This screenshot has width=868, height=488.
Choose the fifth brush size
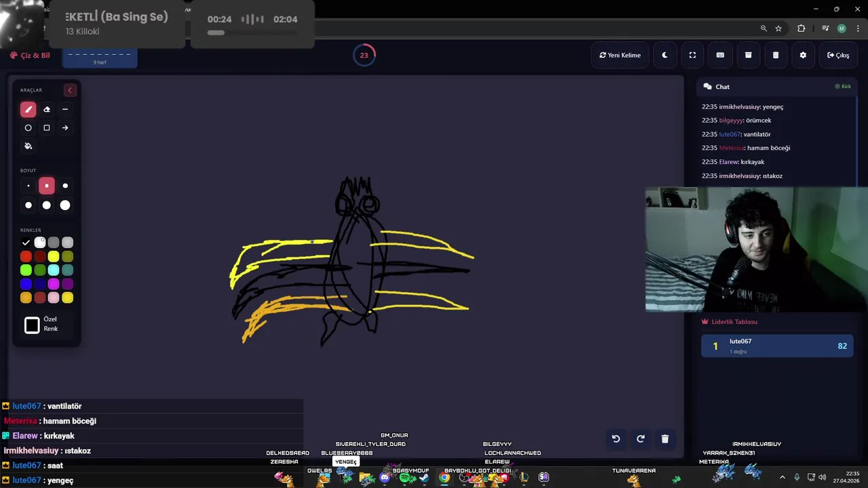tap(47, 205)
